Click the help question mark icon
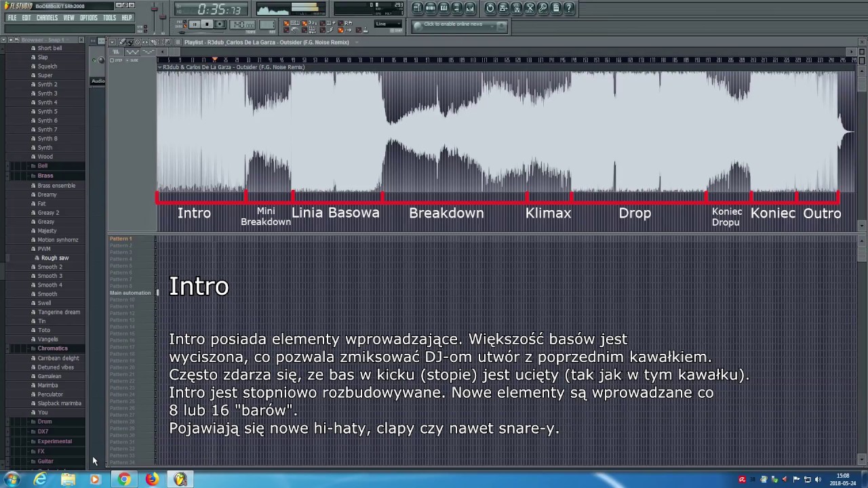The height and width of the screenshot is (488, 868). click(x=569, y=8)
